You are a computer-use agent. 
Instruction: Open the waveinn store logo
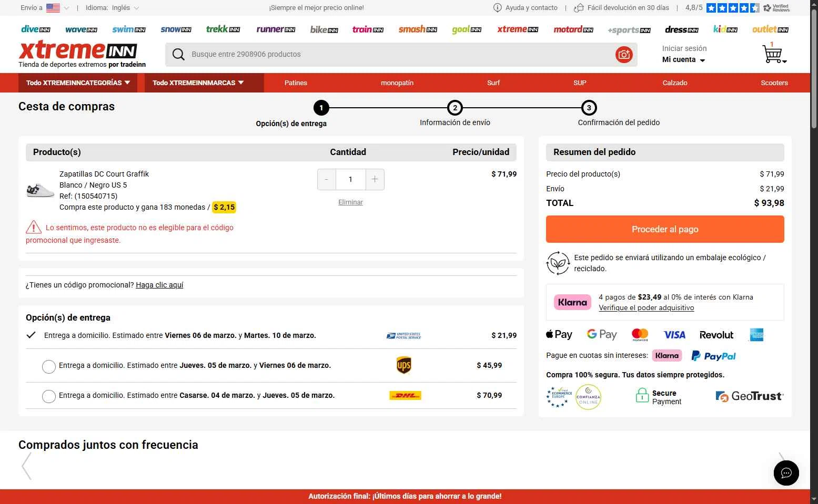(81, 29)
